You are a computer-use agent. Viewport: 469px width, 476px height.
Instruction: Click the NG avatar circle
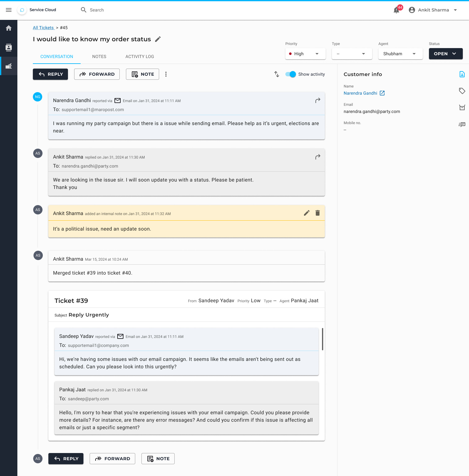[38, 97]
